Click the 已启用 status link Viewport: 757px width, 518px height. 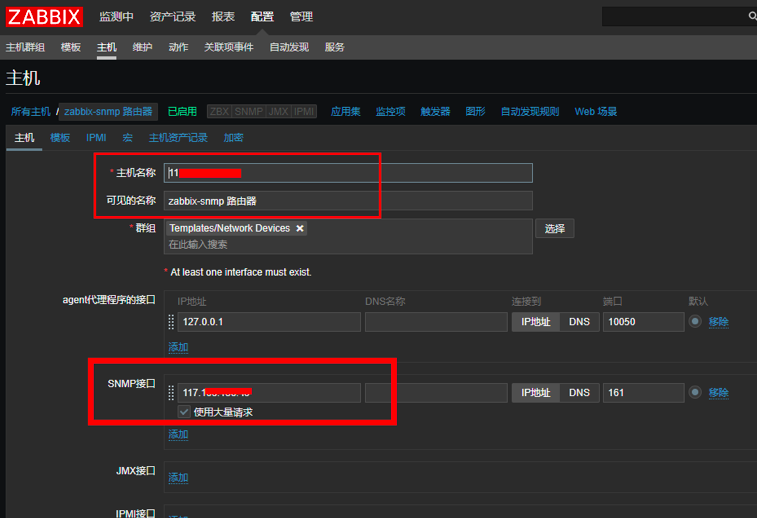(x=182, y=112)
